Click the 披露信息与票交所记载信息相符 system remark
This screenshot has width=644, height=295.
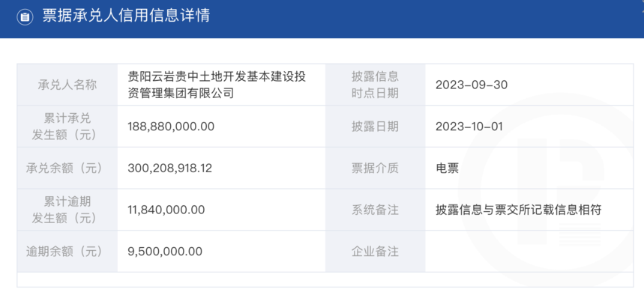pos(519,210)
